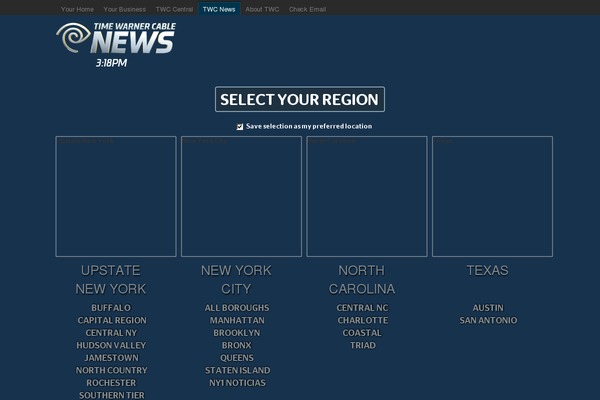Choose the Queens link
The width and height of the screenshot is (600, 400).
click(x=236, y=358)
